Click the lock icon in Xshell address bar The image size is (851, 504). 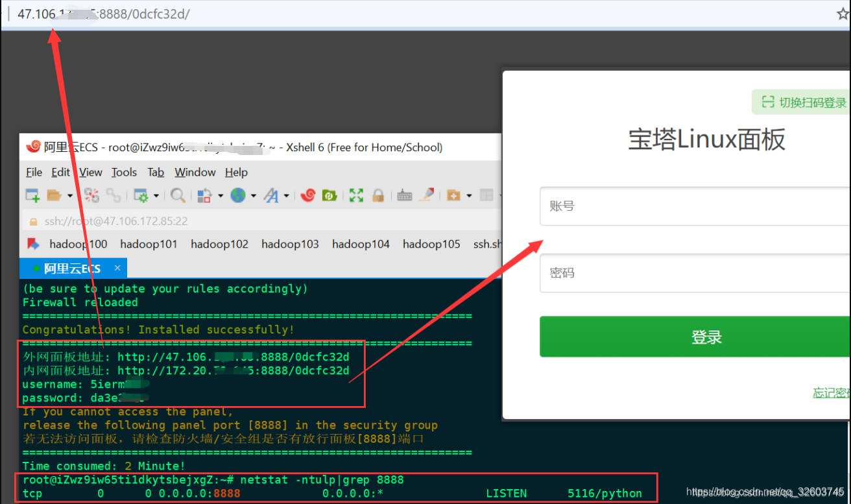33,221
